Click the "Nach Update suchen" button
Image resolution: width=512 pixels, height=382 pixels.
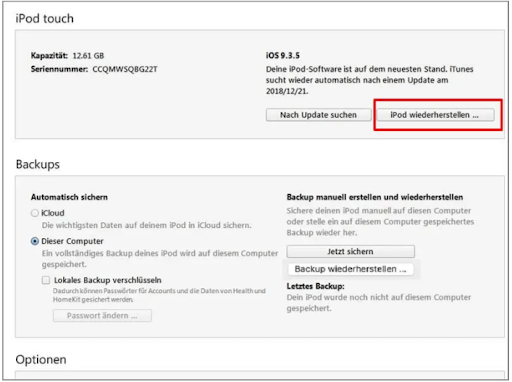tap(318, 115)
